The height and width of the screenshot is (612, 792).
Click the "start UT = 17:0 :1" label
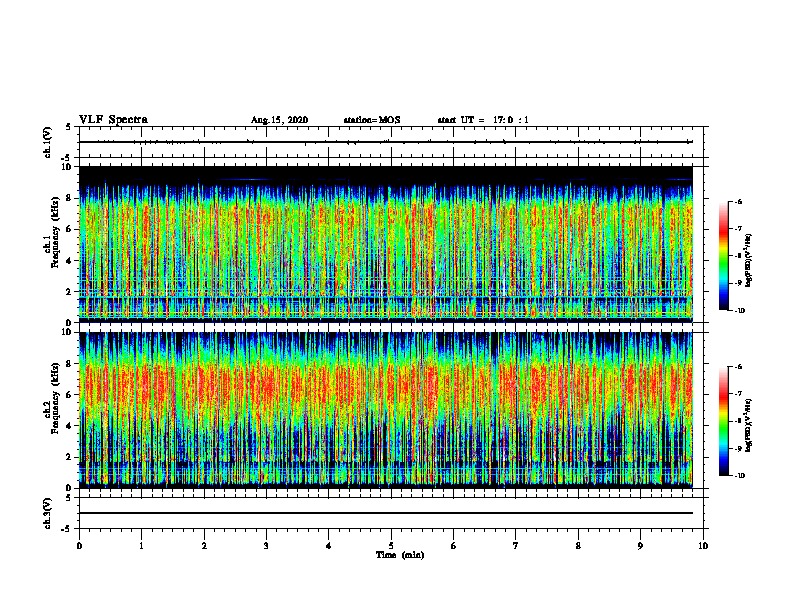[x=483, y=120]
